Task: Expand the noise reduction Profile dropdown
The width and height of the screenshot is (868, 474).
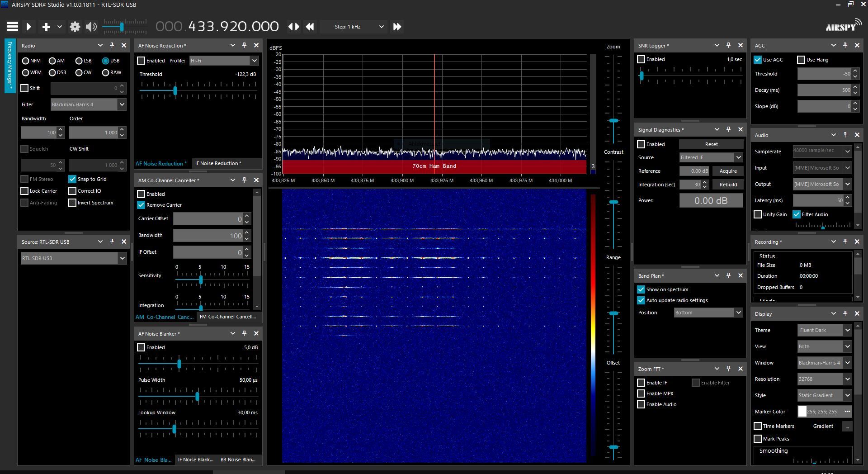Action: coord(224,61)
